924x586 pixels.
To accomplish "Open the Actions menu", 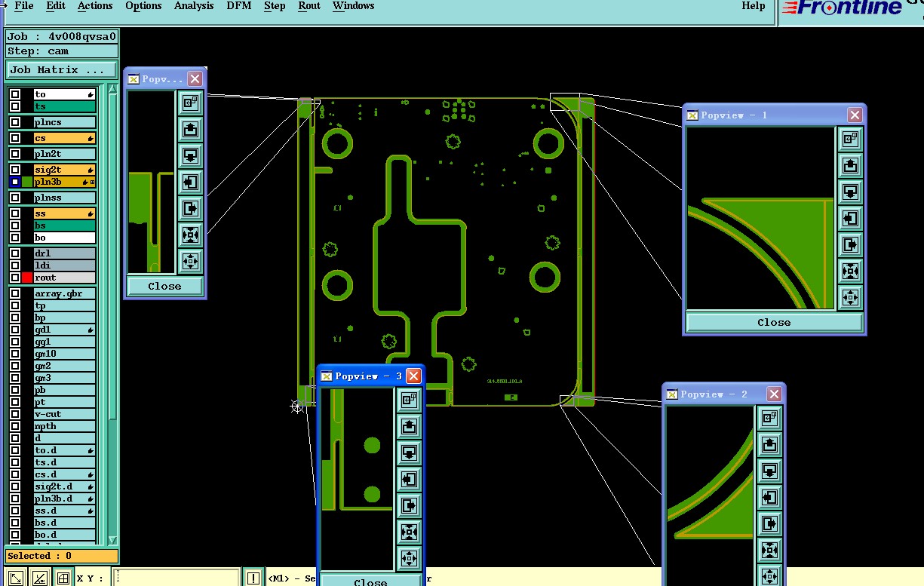I will [95, 6].
